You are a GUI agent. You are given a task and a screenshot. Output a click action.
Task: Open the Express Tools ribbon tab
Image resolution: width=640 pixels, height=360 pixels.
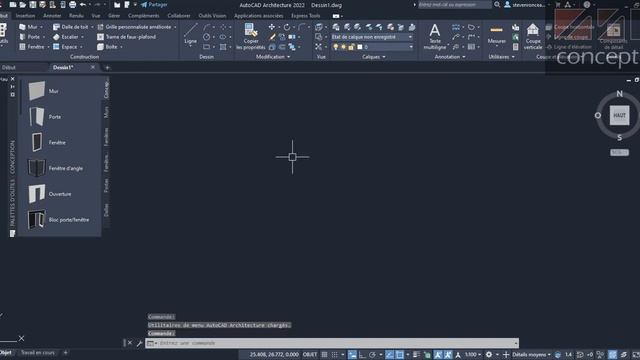tap(306, 16)
